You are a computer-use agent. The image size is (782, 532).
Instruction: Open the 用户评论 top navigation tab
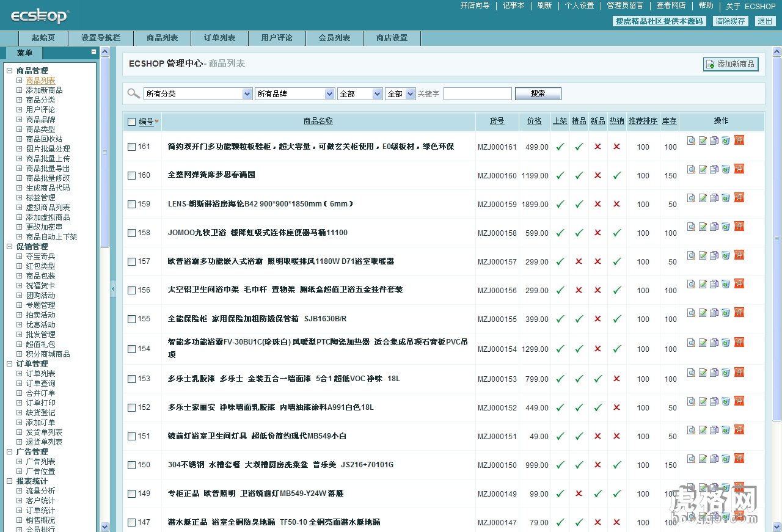point(277,38)
